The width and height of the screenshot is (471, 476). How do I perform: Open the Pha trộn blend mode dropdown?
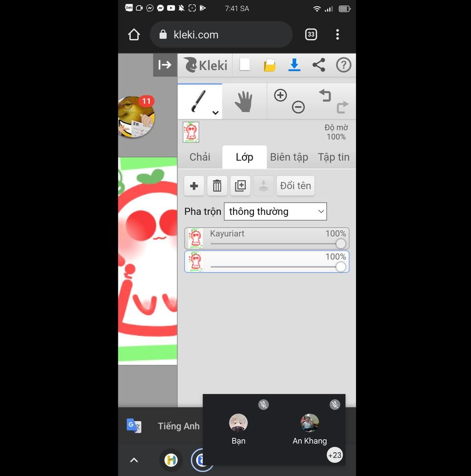point(275,211)
